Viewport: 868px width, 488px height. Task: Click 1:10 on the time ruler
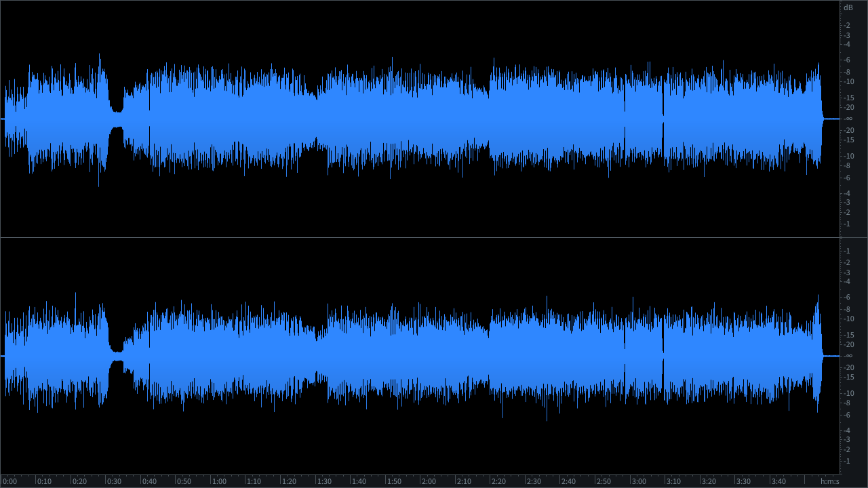point(254,481)
